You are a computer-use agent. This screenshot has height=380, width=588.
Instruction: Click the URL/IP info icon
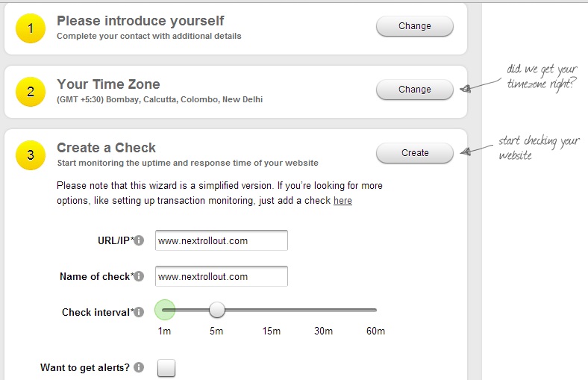[x=139, y=240]
